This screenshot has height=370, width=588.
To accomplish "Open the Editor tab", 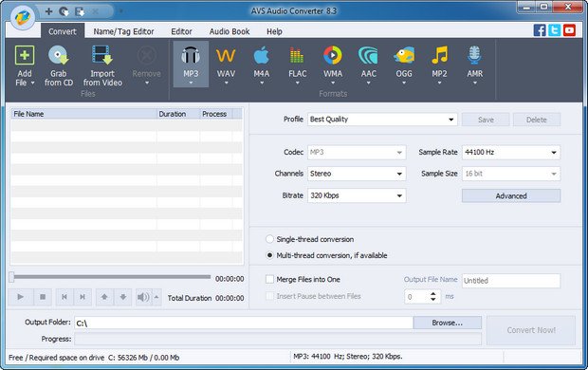I will [x=181, y=31].
